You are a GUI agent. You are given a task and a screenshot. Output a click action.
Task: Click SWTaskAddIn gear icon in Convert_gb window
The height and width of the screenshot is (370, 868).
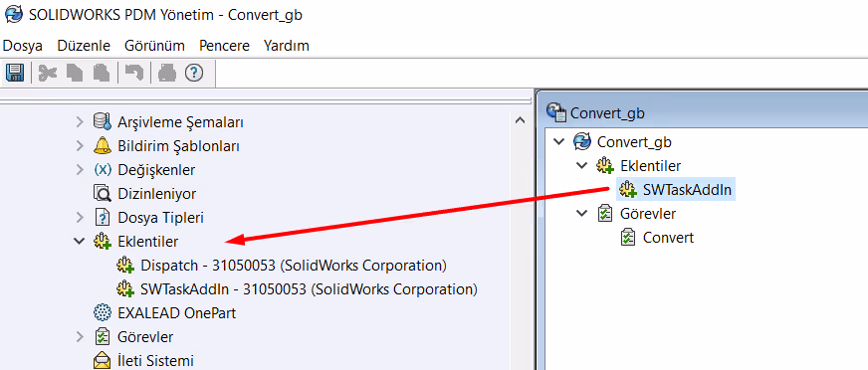pyautogui.click(x=628, y=190)
